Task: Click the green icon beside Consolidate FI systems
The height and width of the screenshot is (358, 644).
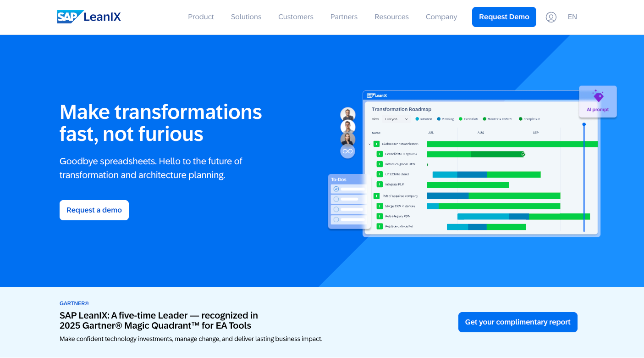Action: [x=380, y=154]
